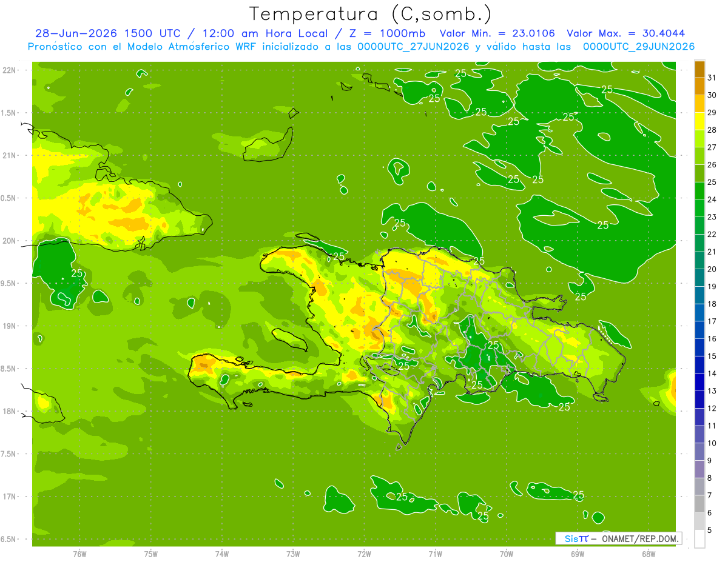Pick the legend color band between 26 and 27
The image size is (728, 562).
pos(699,156)
